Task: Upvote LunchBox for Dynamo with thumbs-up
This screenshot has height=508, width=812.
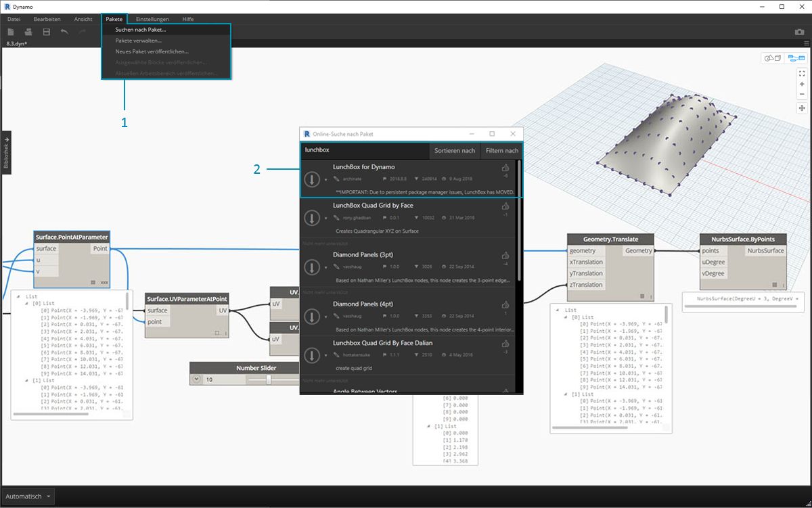Action: tap(505, 168)
